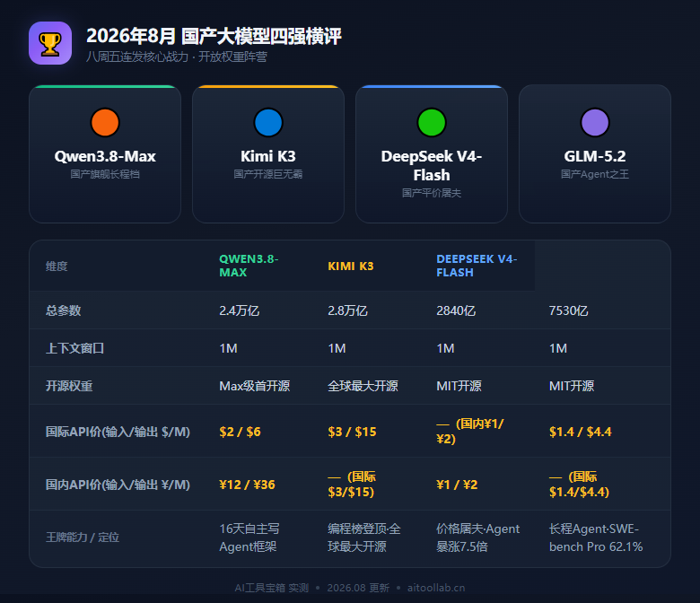Click the Max级首开源 cell
Screen dimensions: 700x603
(x=255, y=386)
